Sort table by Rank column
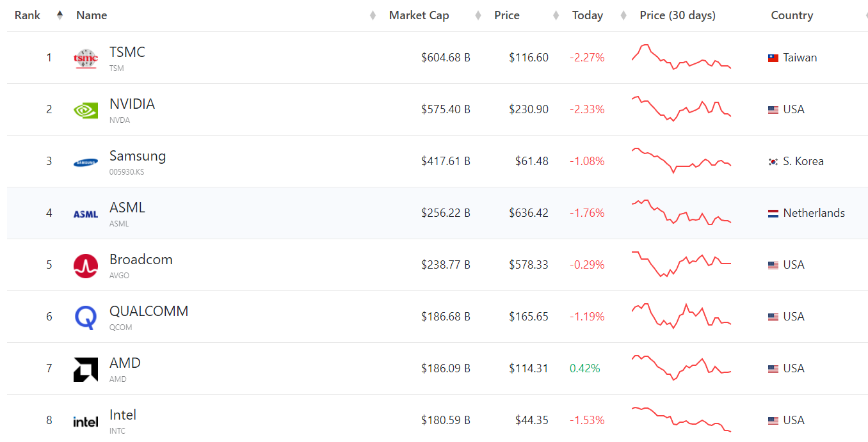 (28, 15)
